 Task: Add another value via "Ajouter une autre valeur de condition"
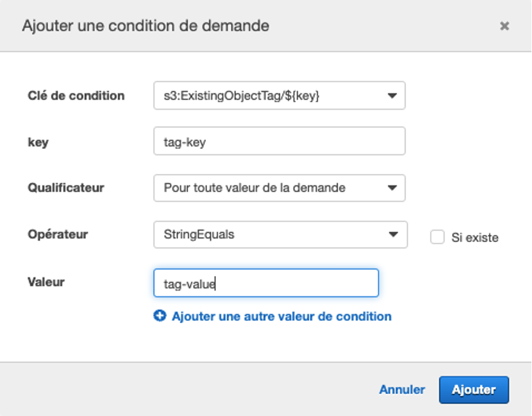click(281, 316)
